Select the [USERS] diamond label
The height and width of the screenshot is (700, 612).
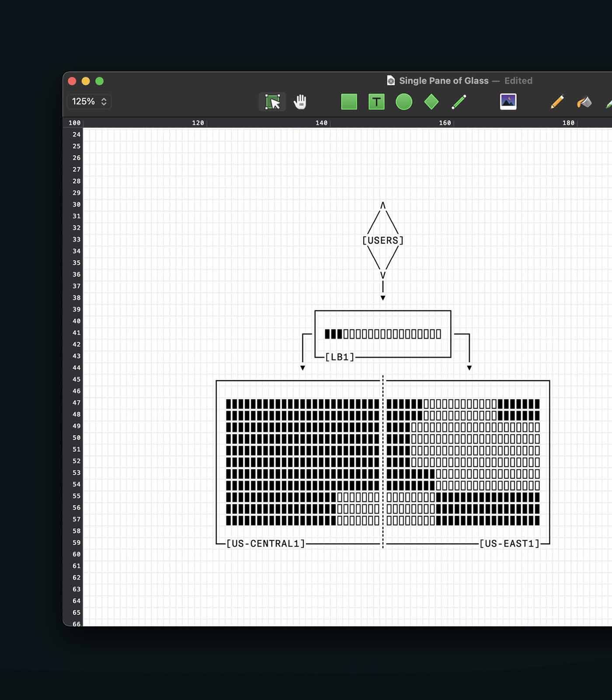click(x=383, y=240)
